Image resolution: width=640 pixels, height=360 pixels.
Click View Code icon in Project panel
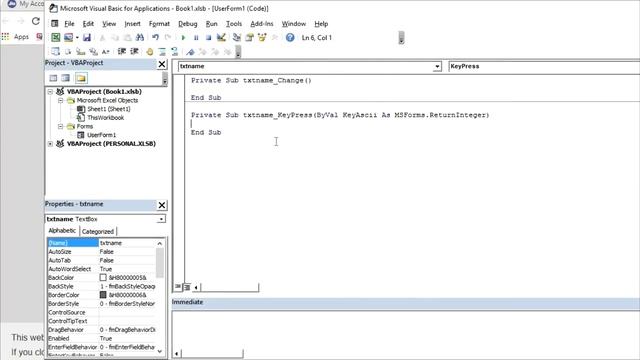[53, 78]
